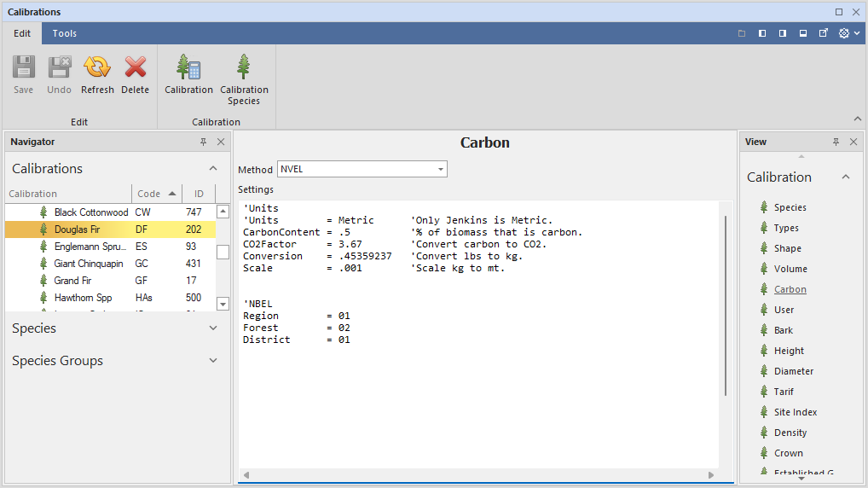Close the Navigator panel
This screenshot has height=488, width=868.
pos(221,142)
